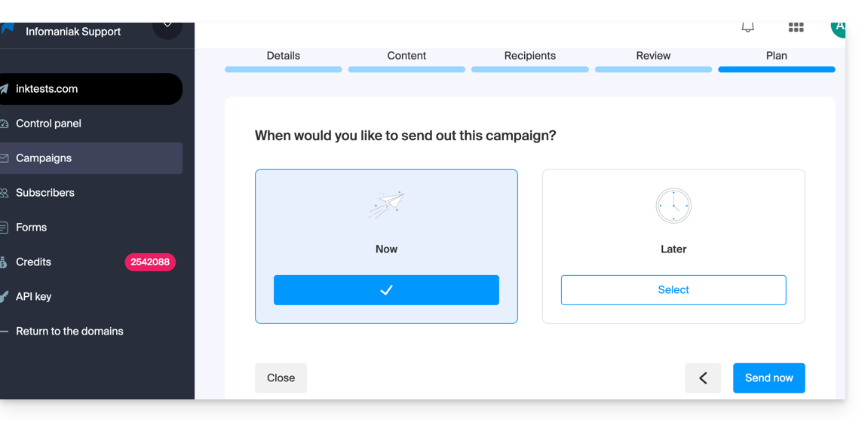The height and width of the screenshot is (422, 868).
Task: Click the Forms sidebar icon
Action: [5, 228]
